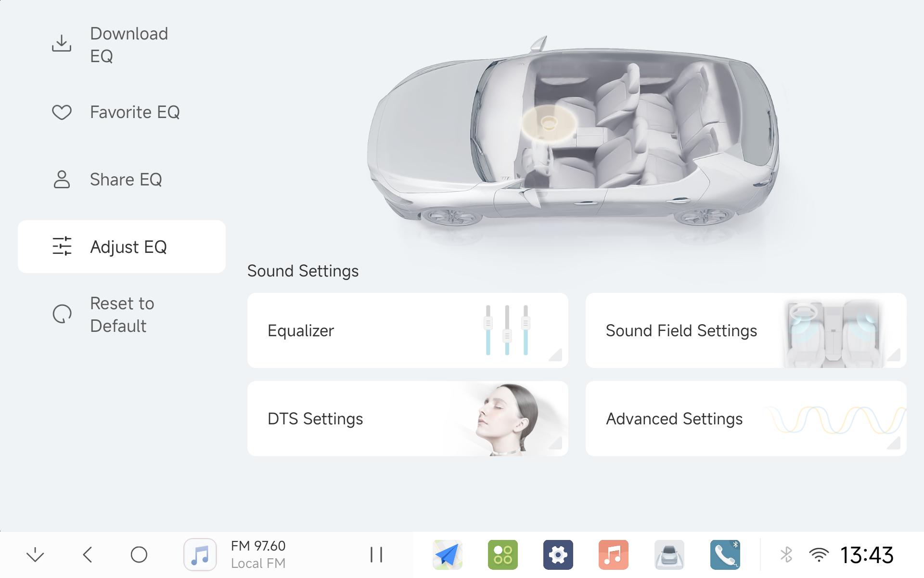Pause FM 97.60 playback
Screen dimensions: 924x578
coord(376,554)
